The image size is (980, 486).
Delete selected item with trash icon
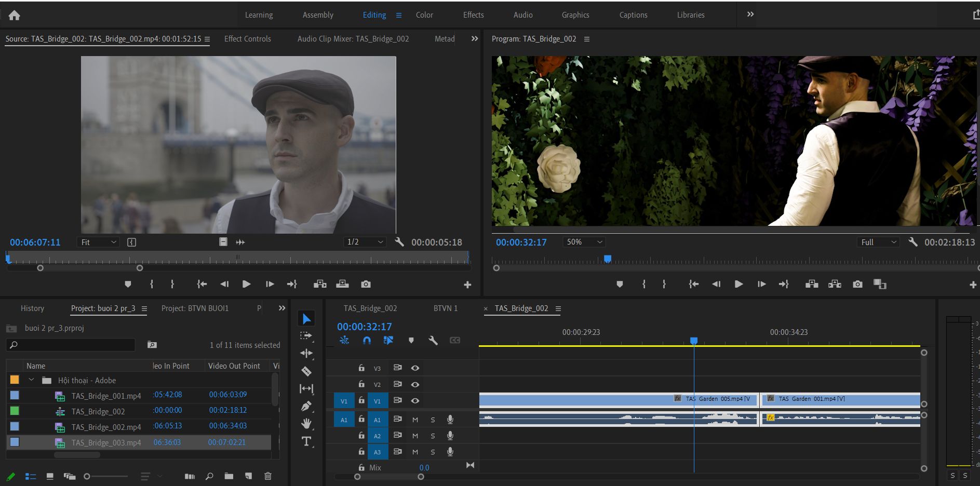pos(268,476)
